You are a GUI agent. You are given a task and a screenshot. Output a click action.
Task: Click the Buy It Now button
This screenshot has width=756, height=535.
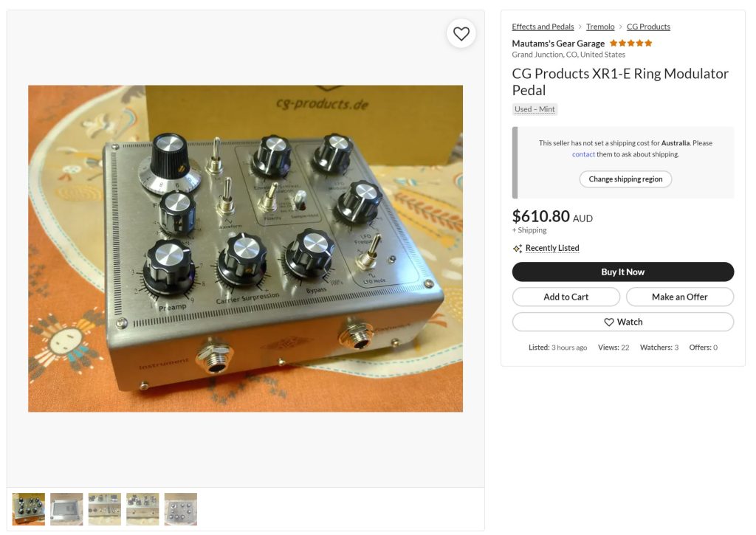(x=622, y=272)
